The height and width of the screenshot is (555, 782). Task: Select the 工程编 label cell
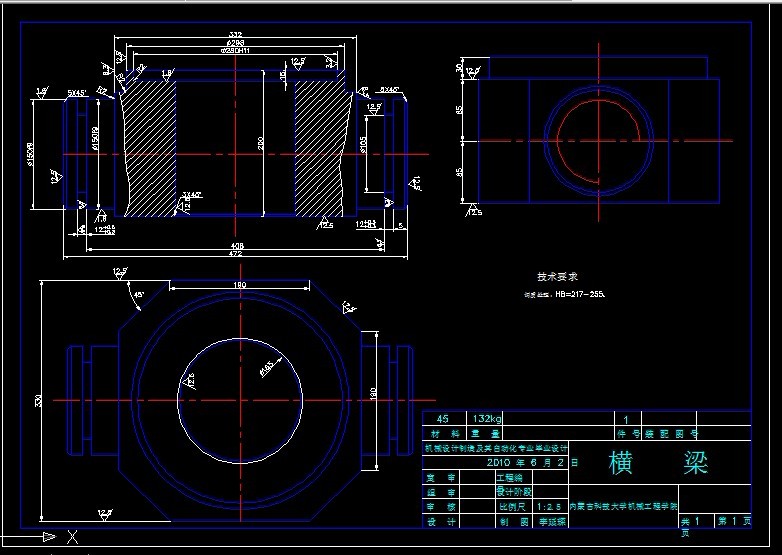509,478
